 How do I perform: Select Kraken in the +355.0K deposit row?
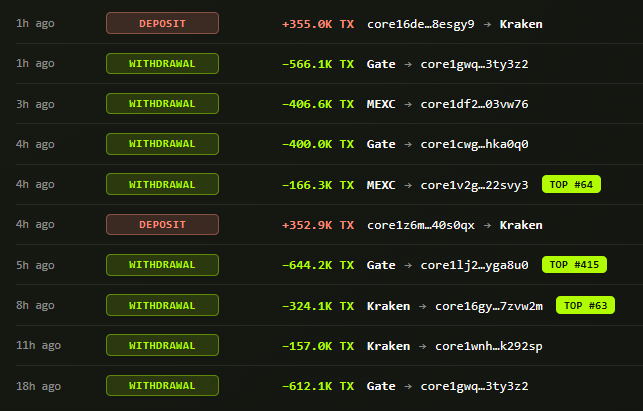click(521, 24)
